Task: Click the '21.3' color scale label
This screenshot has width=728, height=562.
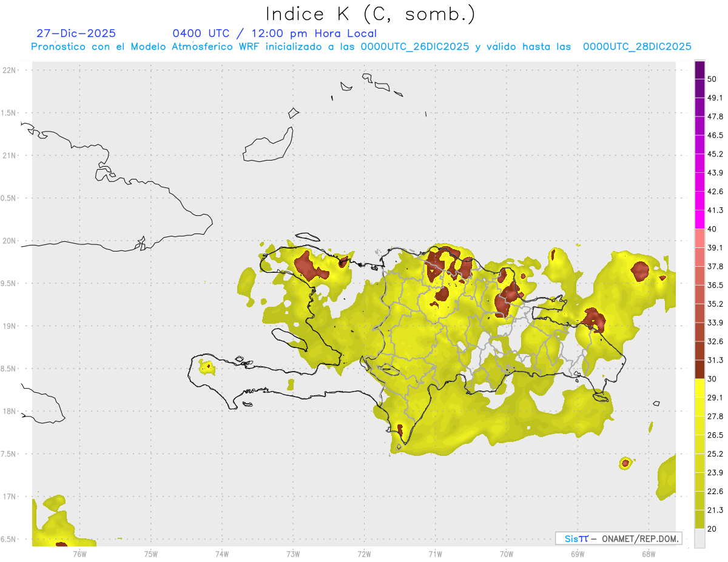Action: [x=715, y=510]
